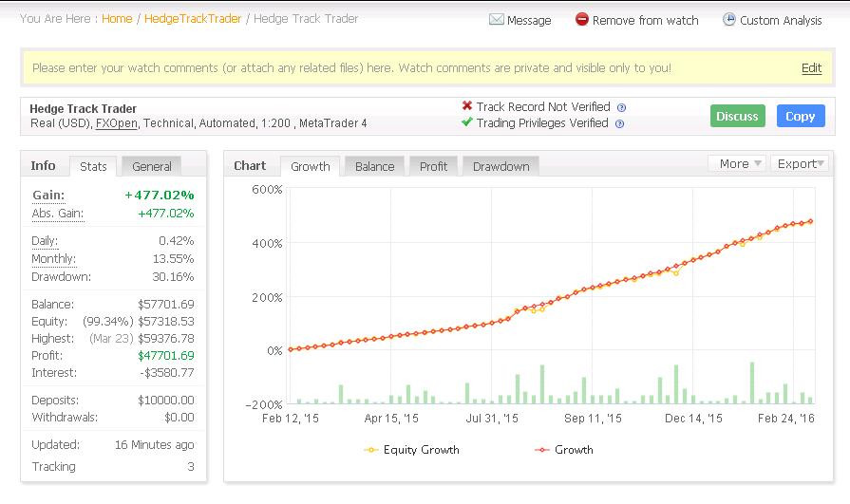Viewport: 850px width, 504px height.
Task: Open the FXOpen broker link
Action: tap(117, 123)
